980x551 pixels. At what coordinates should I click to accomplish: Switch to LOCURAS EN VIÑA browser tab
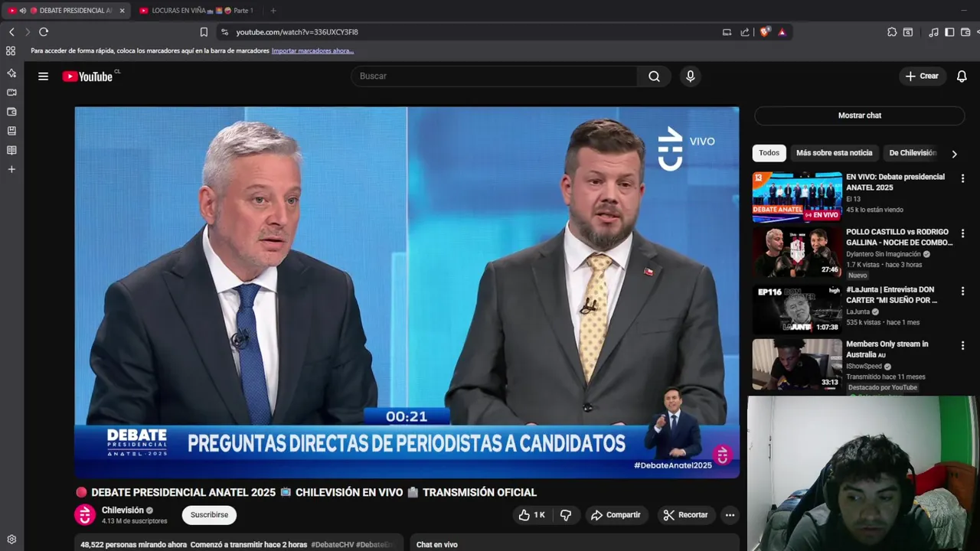196,11
